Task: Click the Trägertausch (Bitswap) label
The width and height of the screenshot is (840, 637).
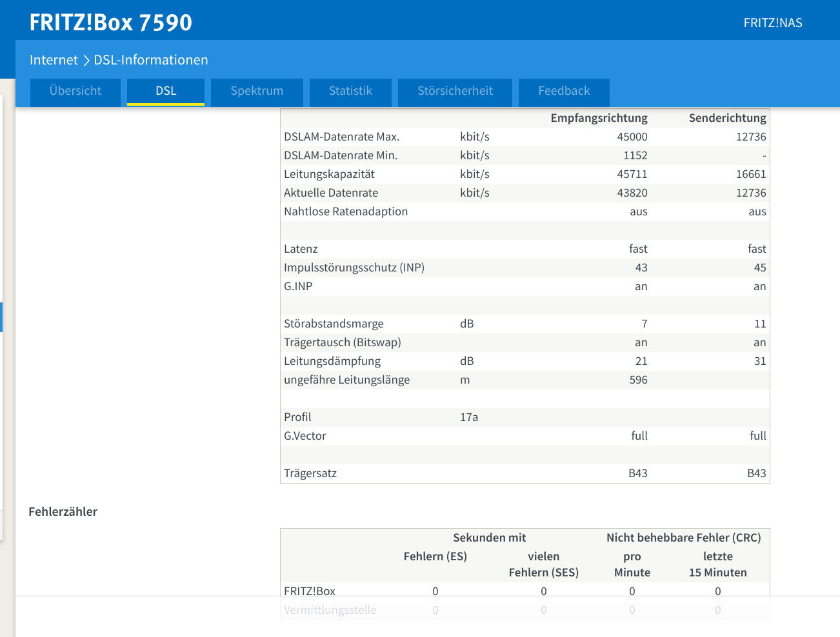Action: click(343, 342)
